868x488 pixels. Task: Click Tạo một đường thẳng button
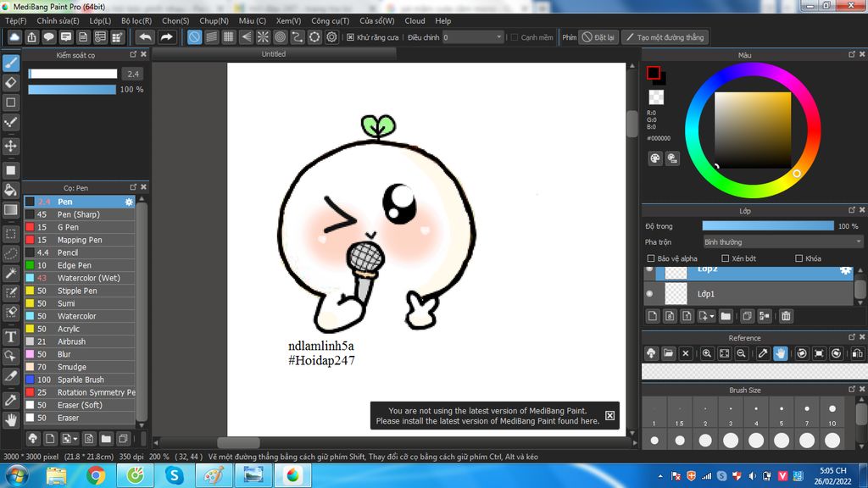pyautogui.click(x=665, y=37)
